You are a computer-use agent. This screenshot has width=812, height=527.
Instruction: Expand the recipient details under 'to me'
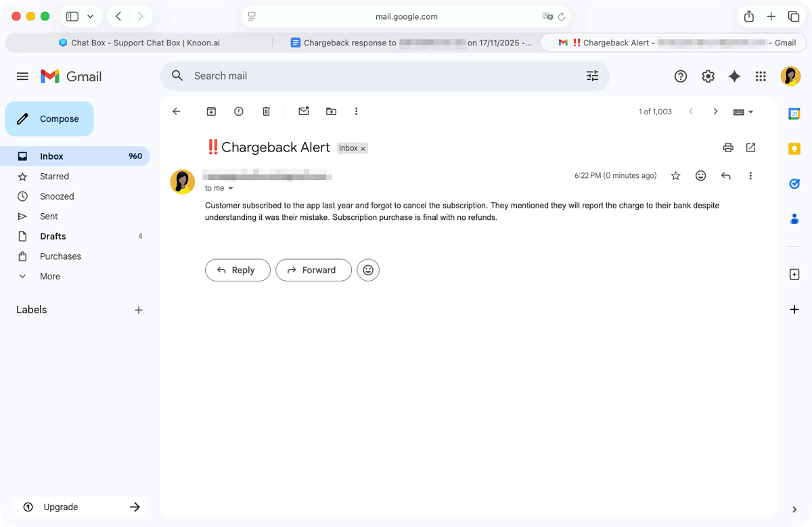pyautogui.click(x=230, y=188)
